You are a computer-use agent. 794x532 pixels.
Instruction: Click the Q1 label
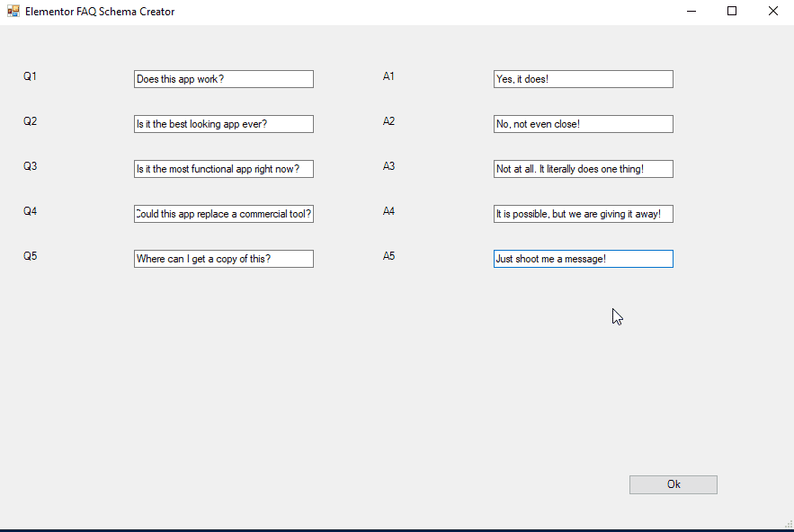coord(30,76)
